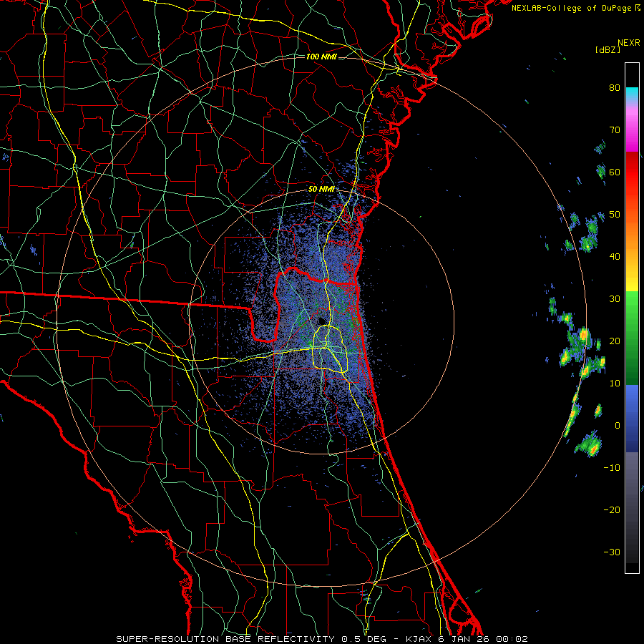This screenshot has width=644, height=644.
Task: Click the 70 value on dBZ scale
Action: coord(615,130)
